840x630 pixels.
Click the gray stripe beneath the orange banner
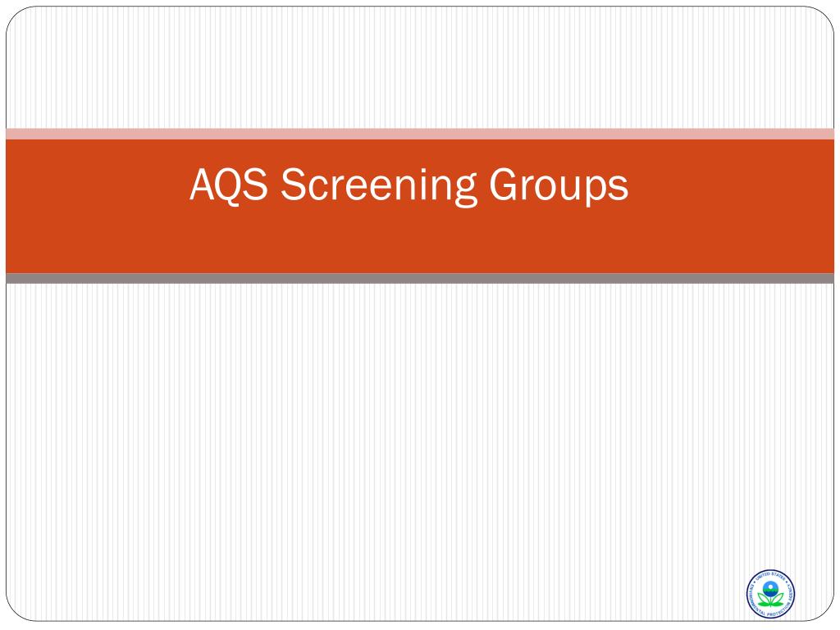tap(420, 278)
